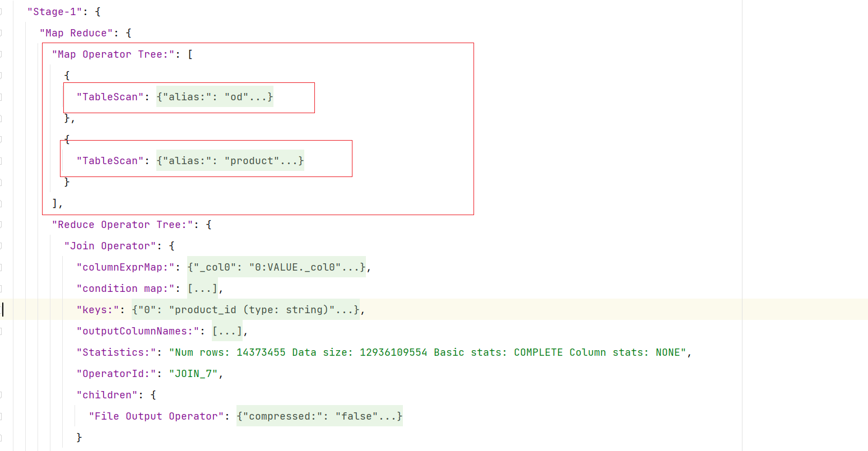Image resolution: width=868 pixels, height=451 pixels.
Task: Click the "TableScan" key on the product row
Action: click(x=110, y=161)
